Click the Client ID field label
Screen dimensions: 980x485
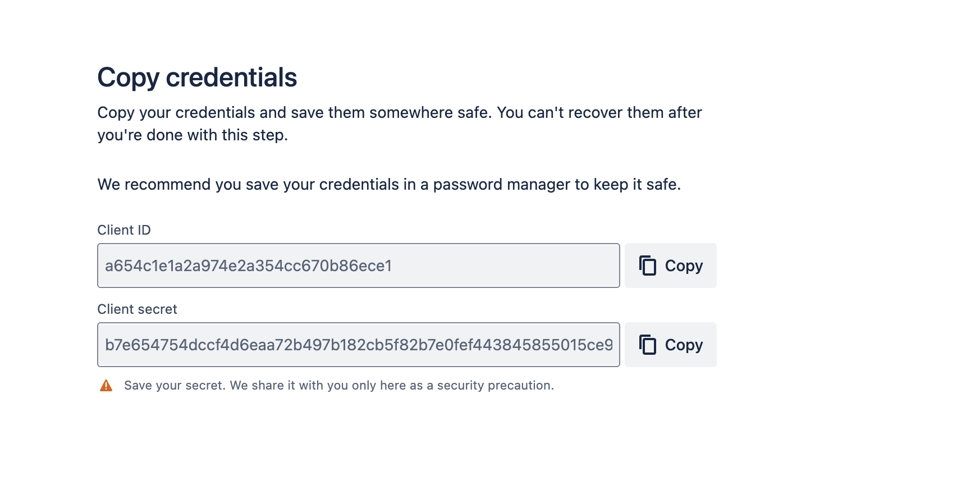[124, 230]
